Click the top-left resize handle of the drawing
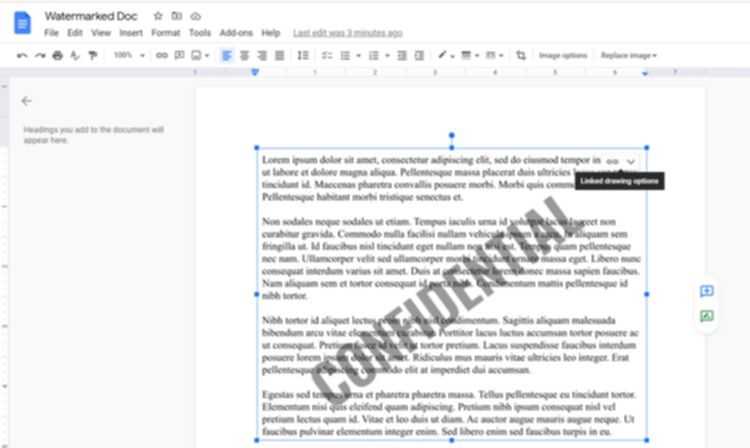Viewport: 750px width, 448px height. 257,148
